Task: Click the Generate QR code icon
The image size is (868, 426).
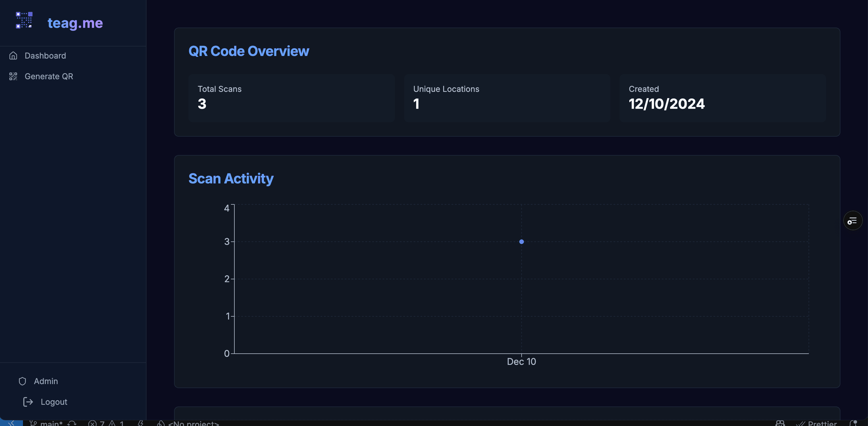Action: [13, 76]
